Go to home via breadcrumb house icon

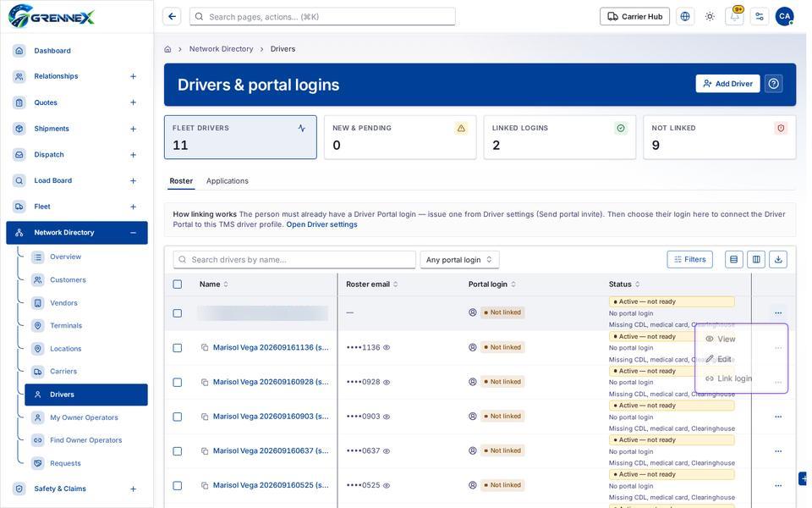[x=167, y=49]
